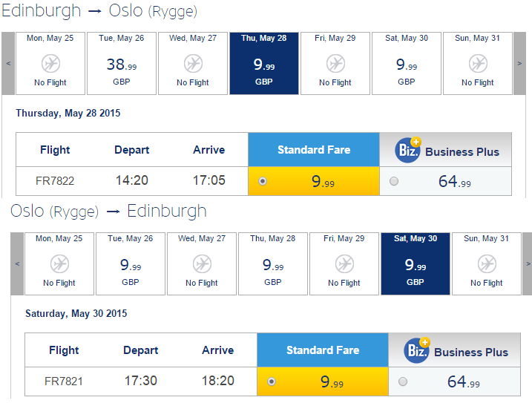Image resolution: width=532 pixels, height=403 pixels.
Task: Click the no-flight plane icon for outbound Fri, May 29
Action: point(336,64)
